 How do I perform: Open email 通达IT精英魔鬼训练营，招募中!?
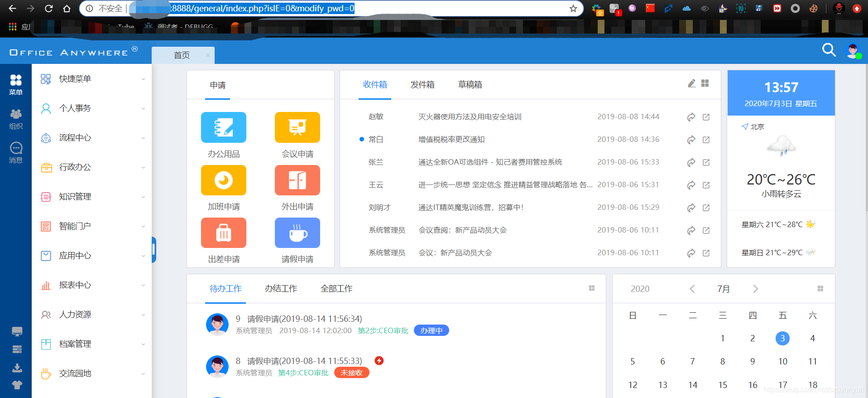471,208
